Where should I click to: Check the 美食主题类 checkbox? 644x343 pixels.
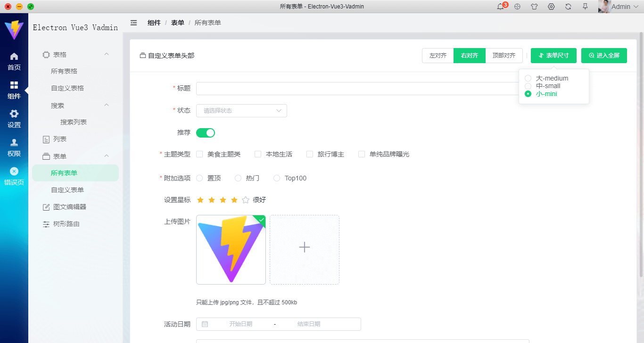[x=199, y=154]
